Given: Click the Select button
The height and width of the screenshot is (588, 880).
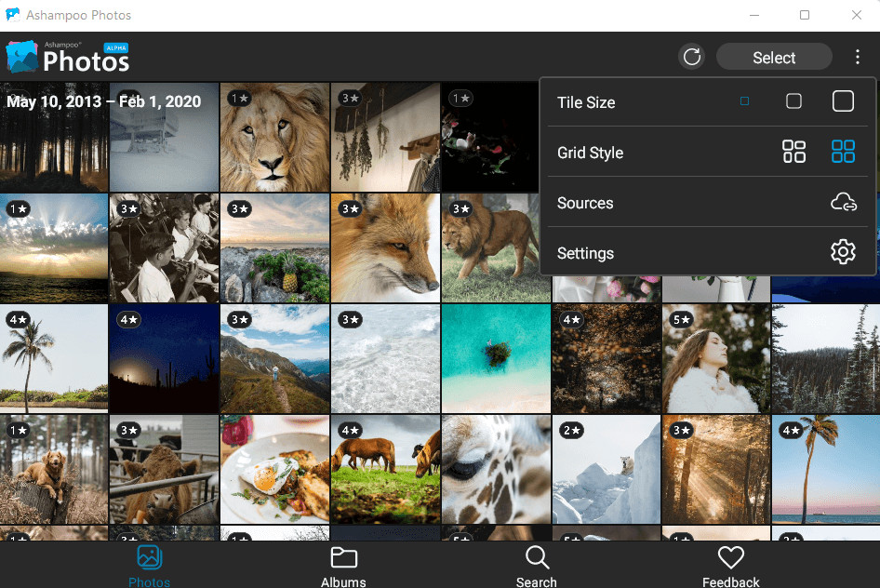Looking at the screenshot, I should click(774, 58).
